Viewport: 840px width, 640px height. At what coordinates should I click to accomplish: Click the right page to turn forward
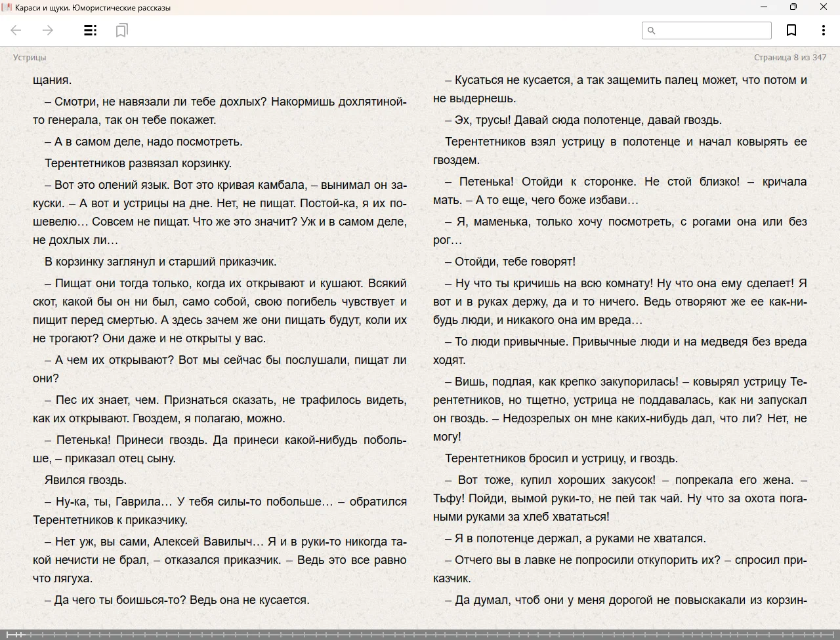tap(619, 328)
